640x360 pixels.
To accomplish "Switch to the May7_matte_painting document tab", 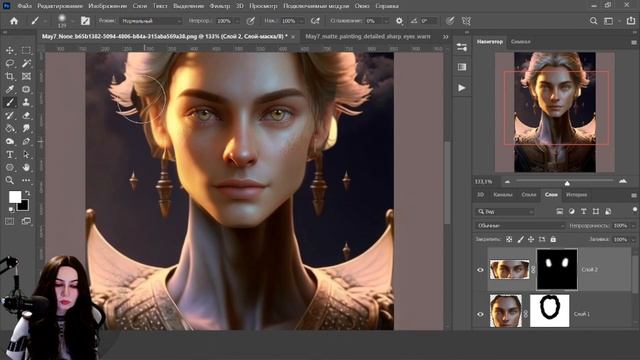I will (x=368, y=36).
